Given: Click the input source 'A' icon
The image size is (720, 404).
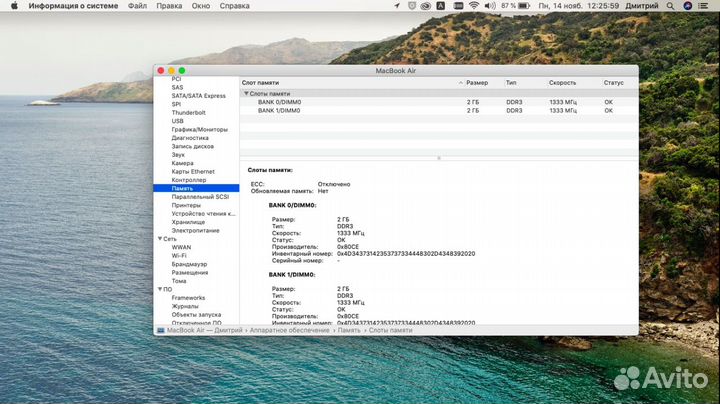Looking at the screenshot, I should point(440,6).
